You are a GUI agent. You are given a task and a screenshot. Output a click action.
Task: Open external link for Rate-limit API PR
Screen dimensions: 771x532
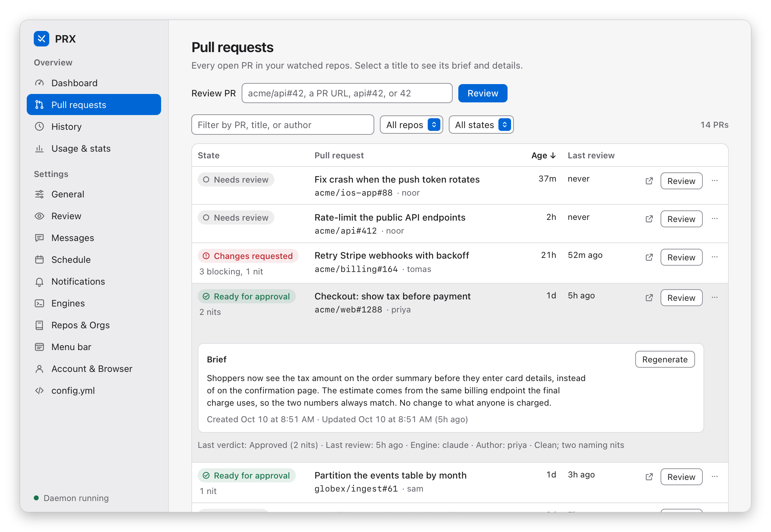[x=649, y=219]
